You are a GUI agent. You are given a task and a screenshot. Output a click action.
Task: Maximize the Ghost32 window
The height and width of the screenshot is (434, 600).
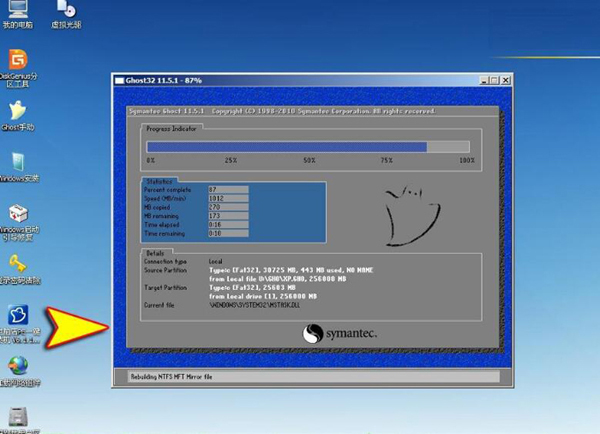point(494,80)
